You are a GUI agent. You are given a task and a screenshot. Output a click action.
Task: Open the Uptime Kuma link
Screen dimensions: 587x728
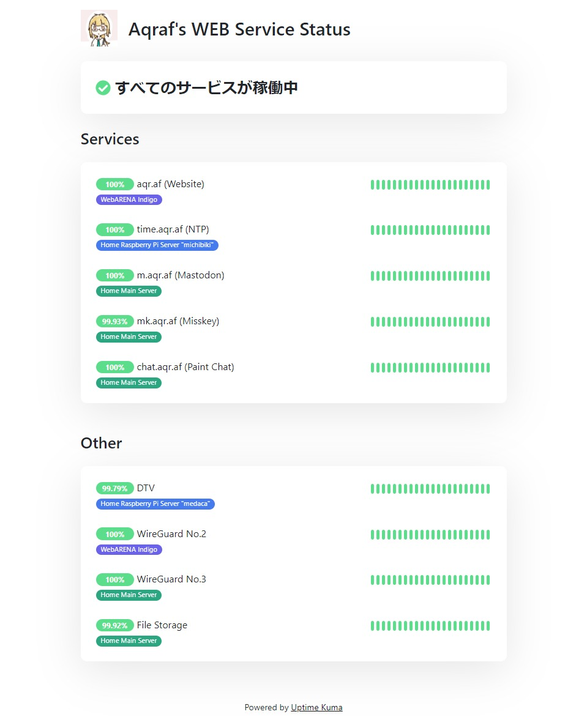pos(316,707)
